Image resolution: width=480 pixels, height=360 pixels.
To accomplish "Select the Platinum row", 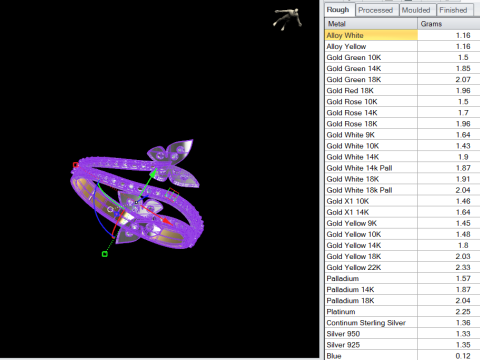I will click(402, 311).
